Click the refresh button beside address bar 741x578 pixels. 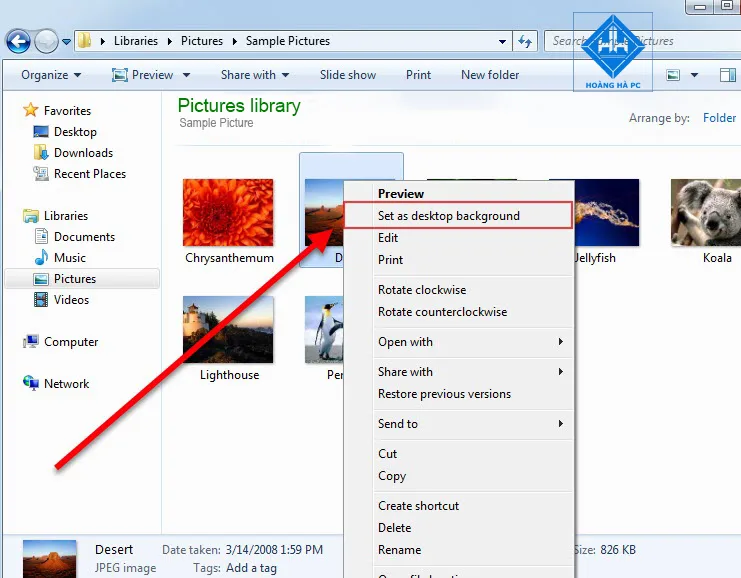tap(525, 42)
